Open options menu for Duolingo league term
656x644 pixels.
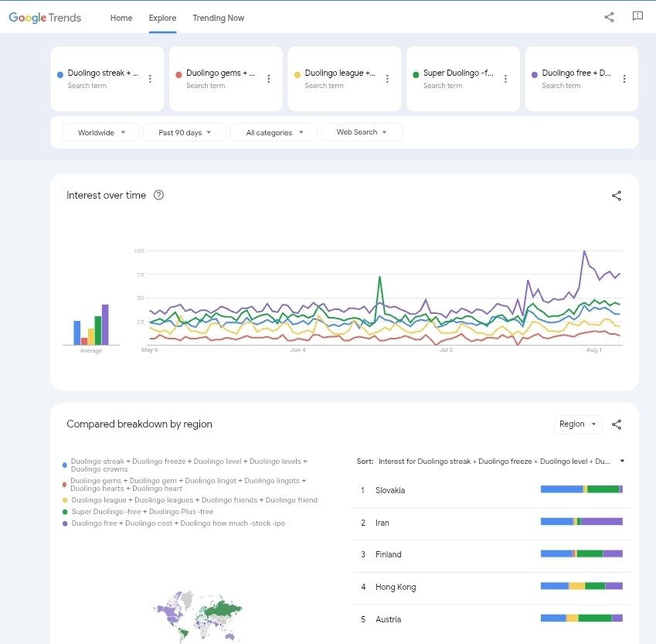tap(387, 79)
